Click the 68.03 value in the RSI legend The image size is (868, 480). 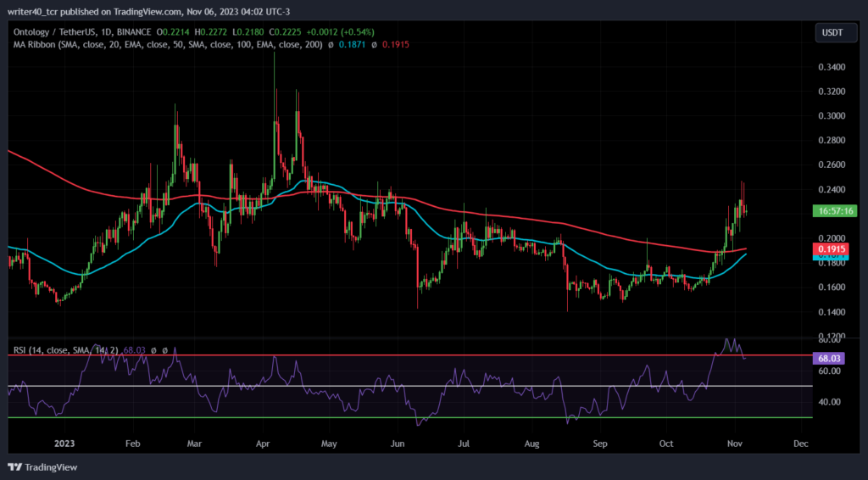(x=135, y=350)
